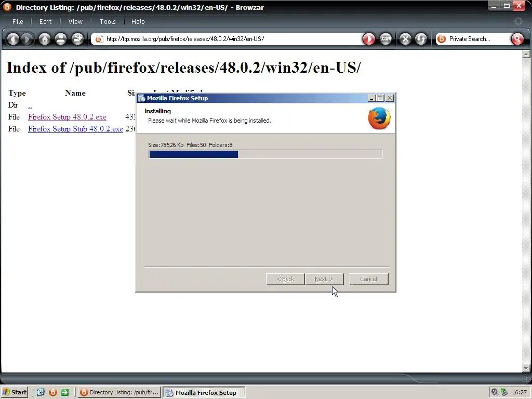
Task: Click 'Please wait while Mozilla Firefox' text
Action: click(x=209, y=121)
